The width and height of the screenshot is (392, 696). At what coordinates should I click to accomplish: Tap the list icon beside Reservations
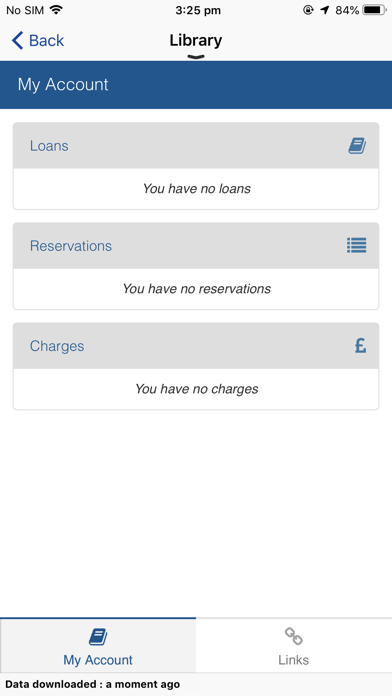click(356, 245)
